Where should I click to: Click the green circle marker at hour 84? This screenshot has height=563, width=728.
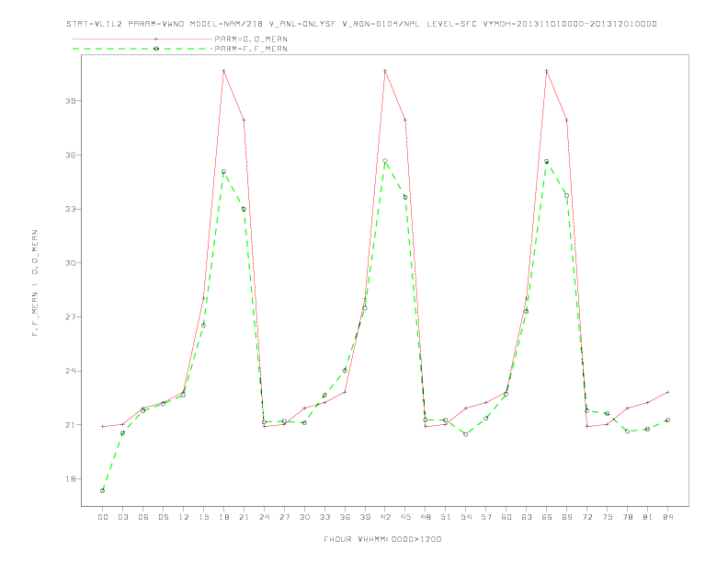tap(667, 419)
